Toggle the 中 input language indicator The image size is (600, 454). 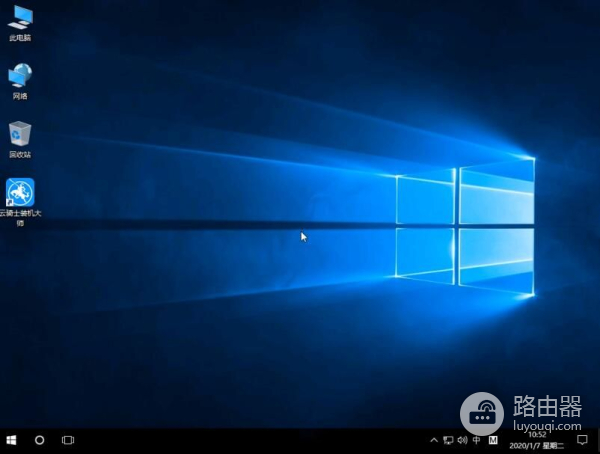point(476,440)
